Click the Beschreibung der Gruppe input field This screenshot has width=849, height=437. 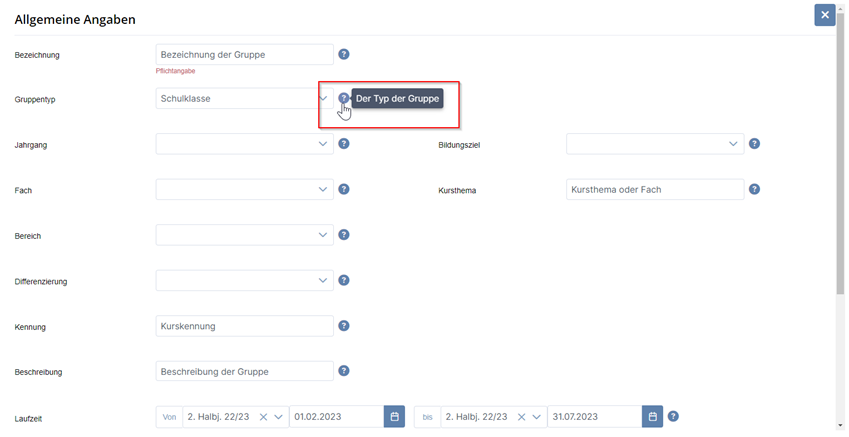click(244, 371)
